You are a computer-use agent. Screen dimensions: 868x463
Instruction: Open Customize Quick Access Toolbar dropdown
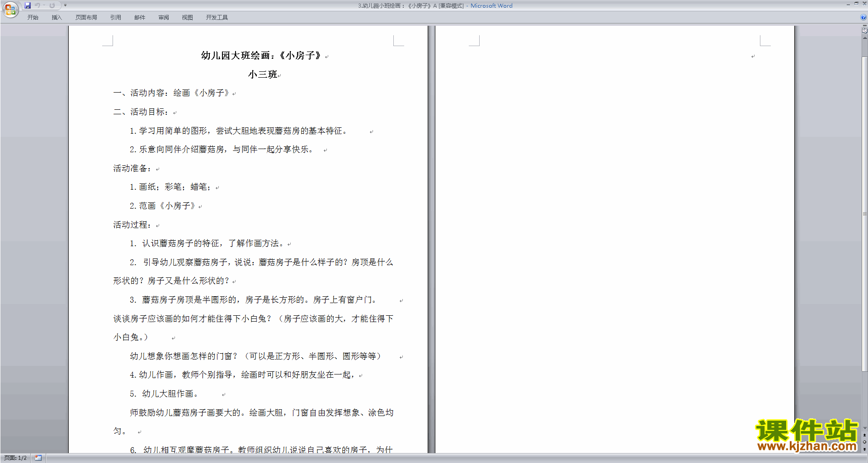pyautogui.click(x=65, y=5)
